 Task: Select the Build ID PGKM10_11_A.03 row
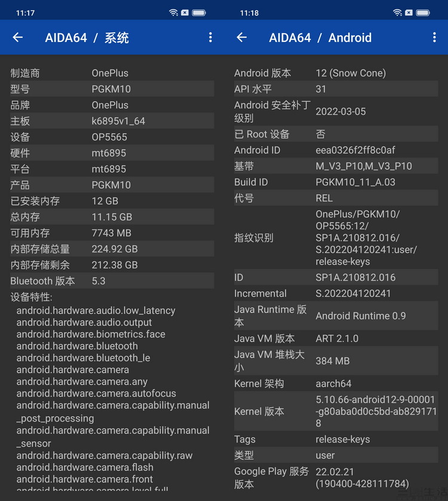point(336,182)
